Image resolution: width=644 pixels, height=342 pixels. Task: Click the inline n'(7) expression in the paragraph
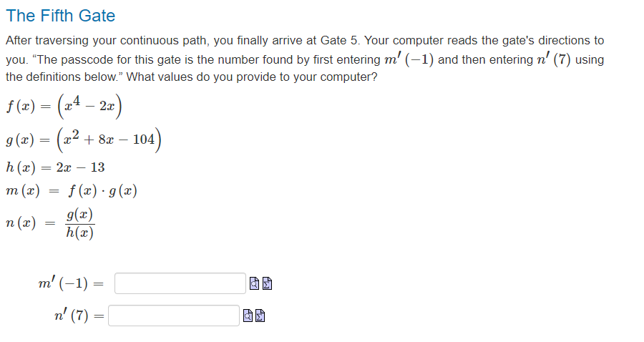[554, 59]
